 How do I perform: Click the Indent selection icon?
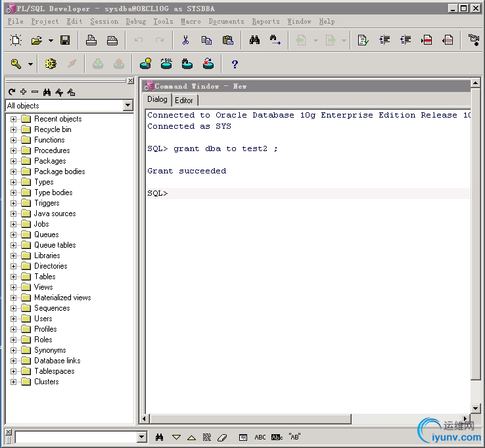(x=384, y=40)
